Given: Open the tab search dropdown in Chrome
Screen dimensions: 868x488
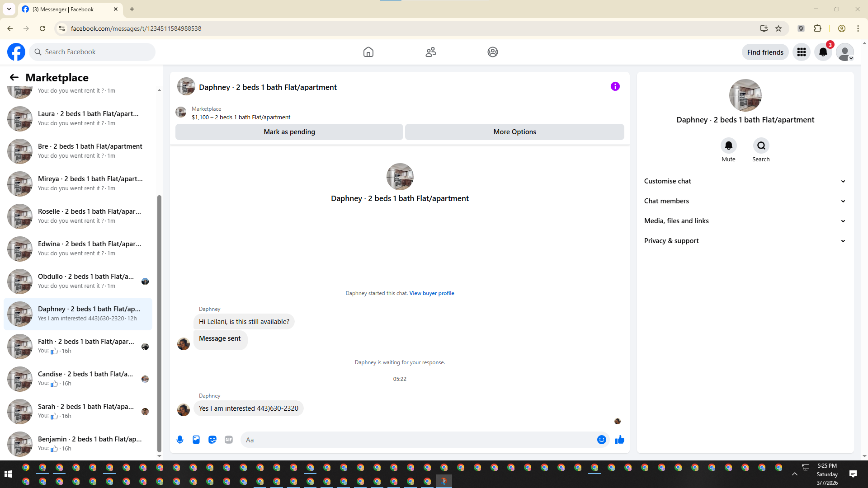Looking at the screenshot, I should click(x=9, y=9).
